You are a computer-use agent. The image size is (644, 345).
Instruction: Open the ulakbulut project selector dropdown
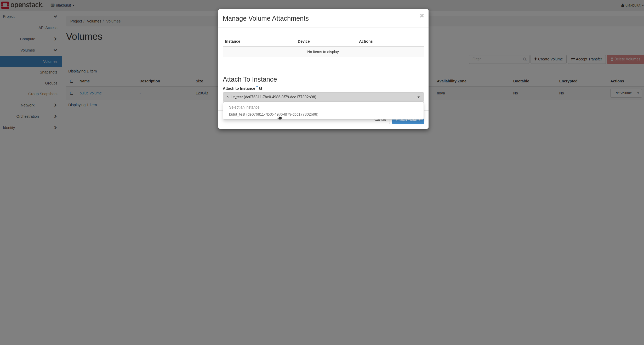point(62,5)
